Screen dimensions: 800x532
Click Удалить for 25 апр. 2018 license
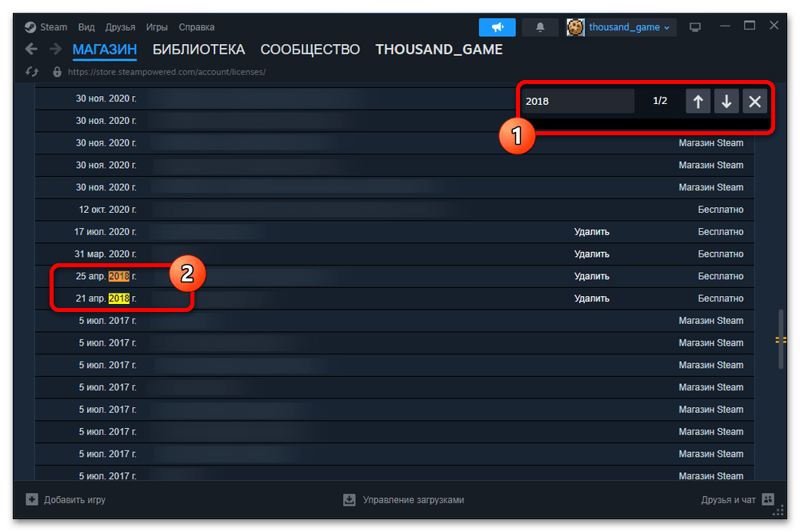click(x=591, y=276)
